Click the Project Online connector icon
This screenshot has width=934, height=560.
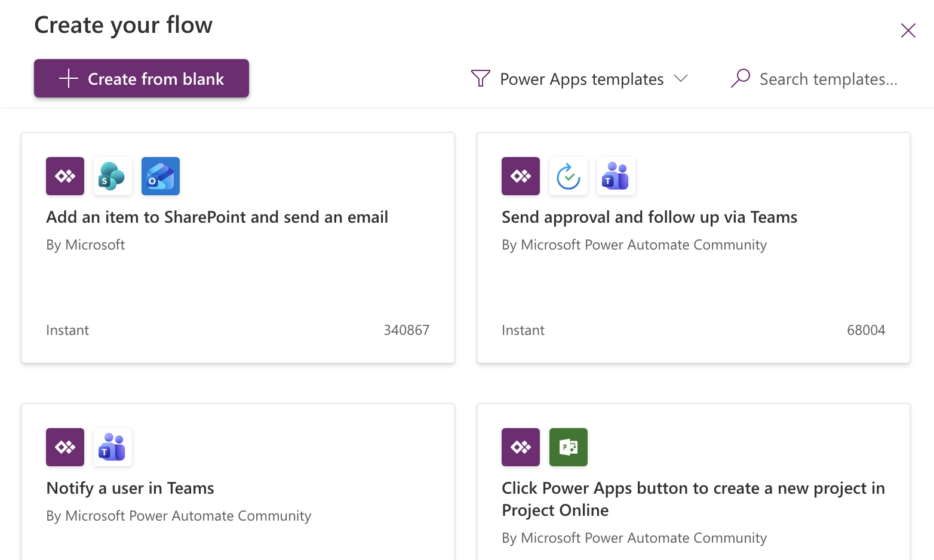click(x=568, y=447)
